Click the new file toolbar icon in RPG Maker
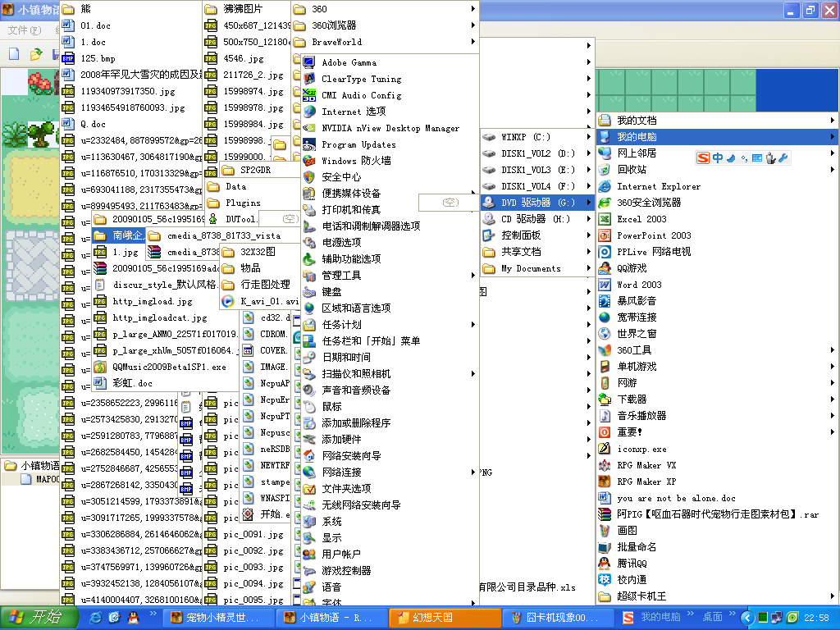The height and width of the screenshot is (630, 840). point(15,54)
